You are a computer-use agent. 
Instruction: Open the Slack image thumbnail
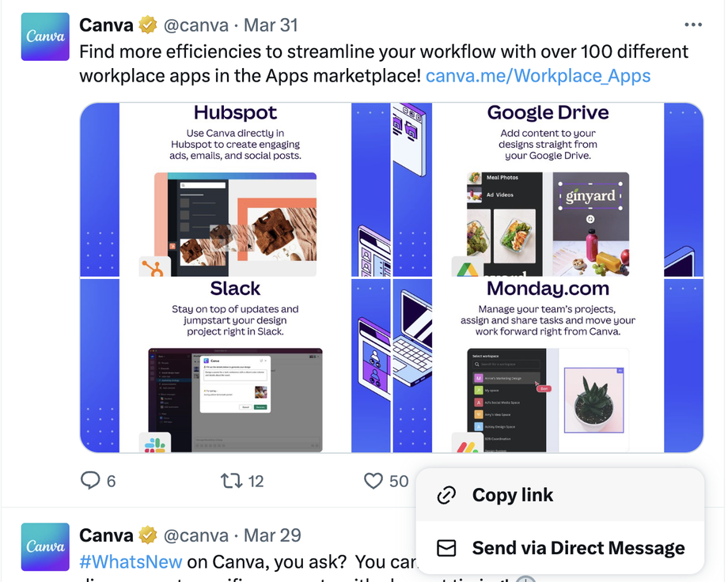pos(235,365)
